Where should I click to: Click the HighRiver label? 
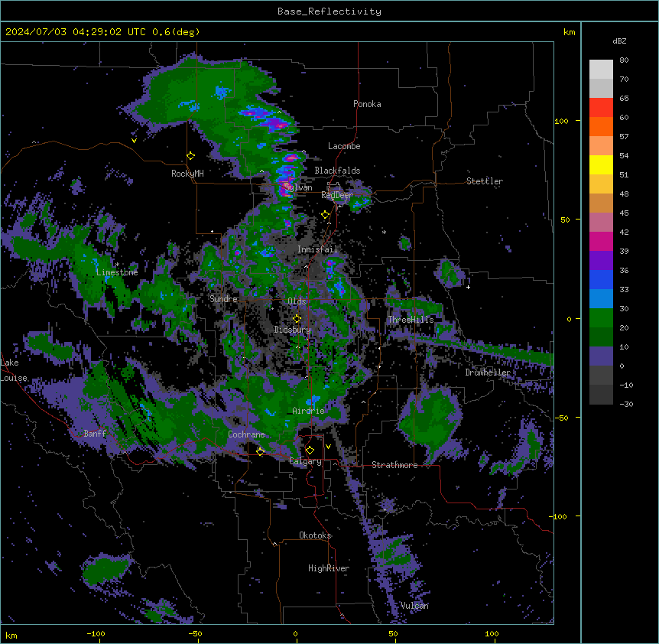point(329,568)
